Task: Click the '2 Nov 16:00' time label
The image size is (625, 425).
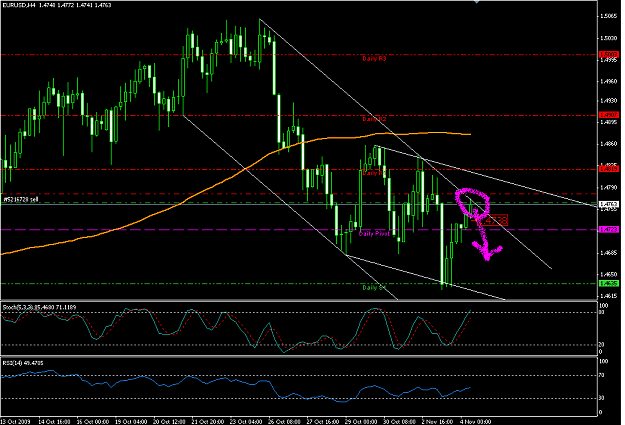Action: (x=438, y=421)
